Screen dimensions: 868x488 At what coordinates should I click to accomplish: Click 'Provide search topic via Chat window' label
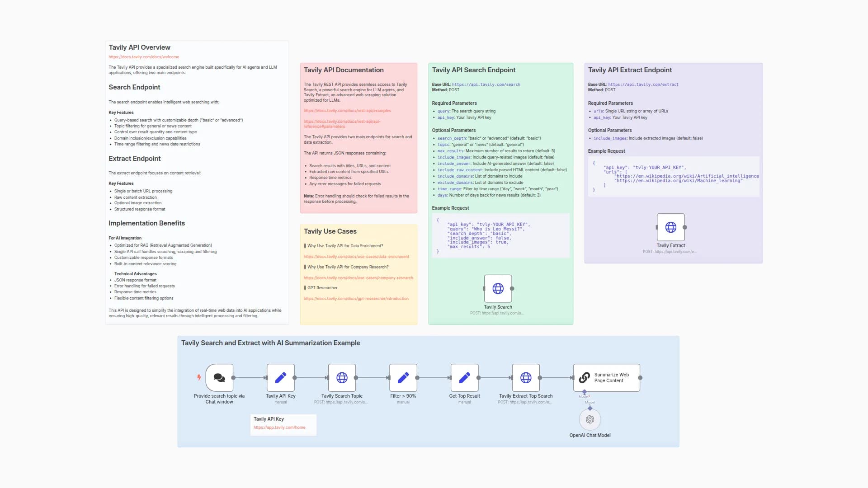point(219,399)
